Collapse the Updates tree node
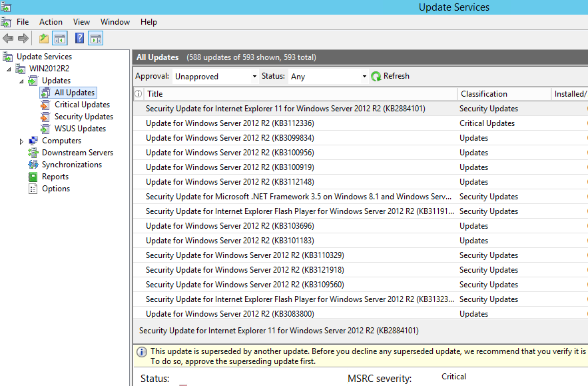588x386 pixels. click(x=21, y=81)
